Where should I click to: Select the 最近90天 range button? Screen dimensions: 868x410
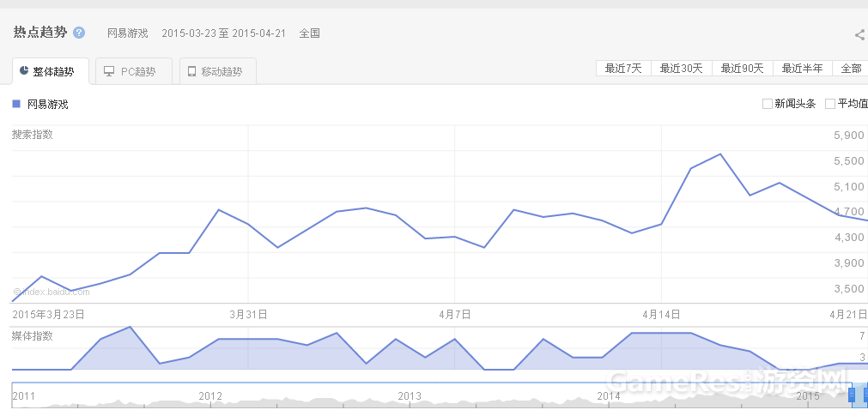(x=743, y=69)
